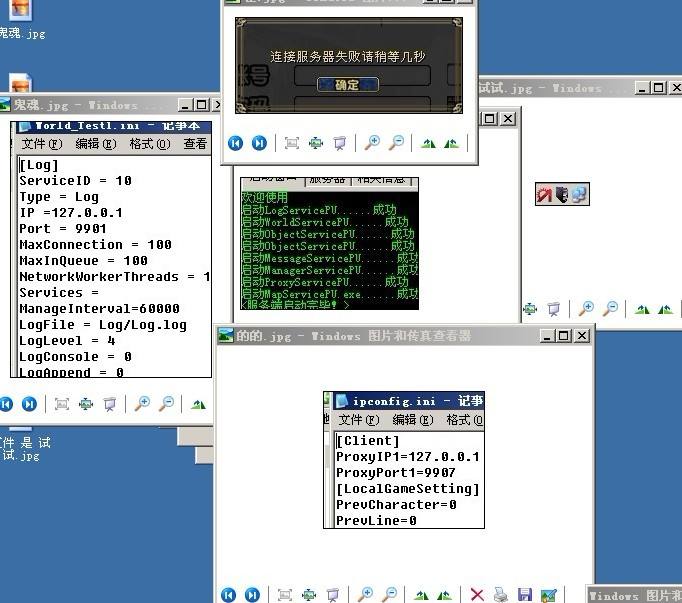The width and height of the screenshot is (682, 603).
Task: Go to next image in top center viewer
Action: tap(259, 143)
